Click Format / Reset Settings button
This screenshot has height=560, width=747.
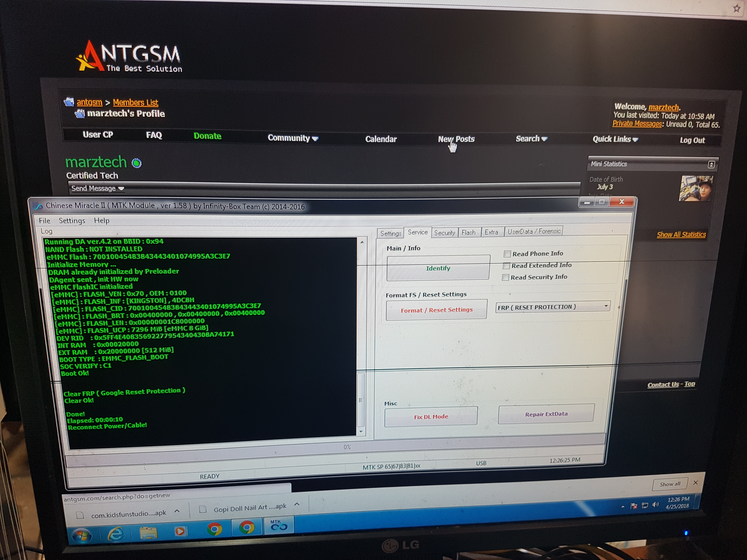pos(436,310)
